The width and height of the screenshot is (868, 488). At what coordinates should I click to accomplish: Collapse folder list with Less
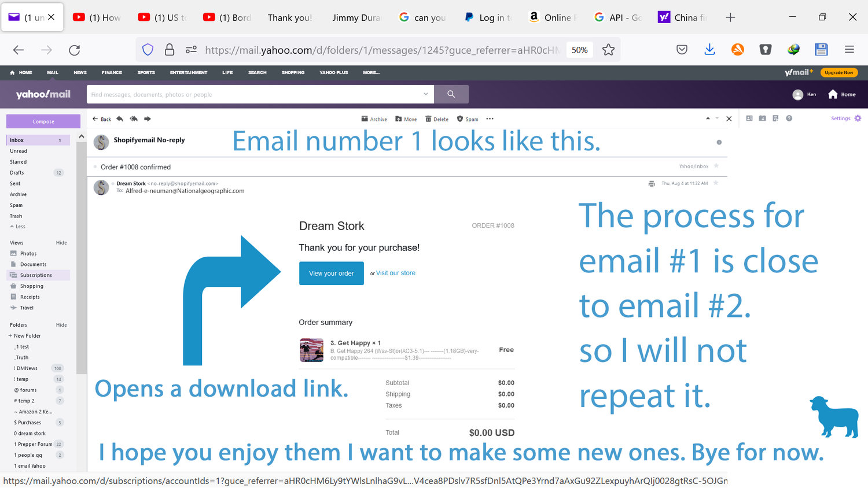17,227
